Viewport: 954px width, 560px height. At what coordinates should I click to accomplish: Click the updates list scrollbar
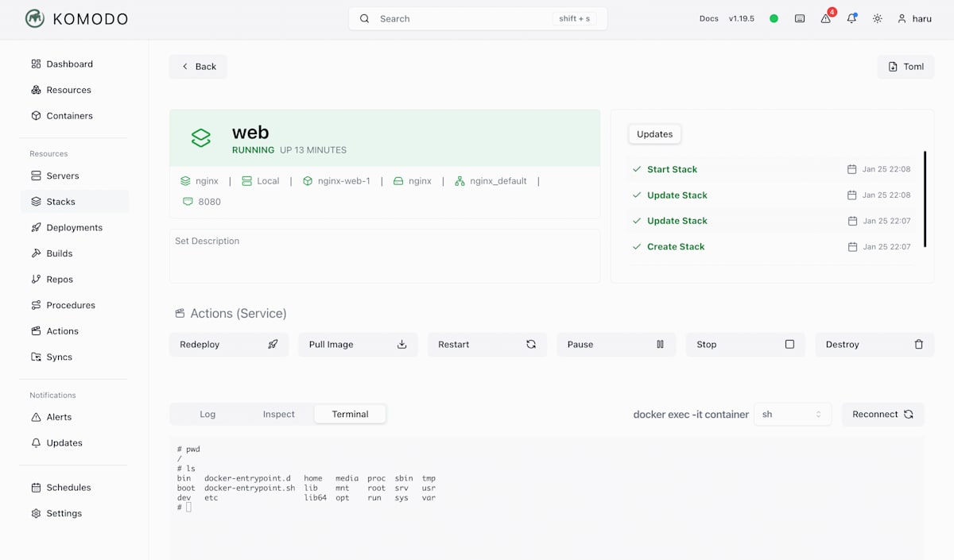[x=925, y=199]
